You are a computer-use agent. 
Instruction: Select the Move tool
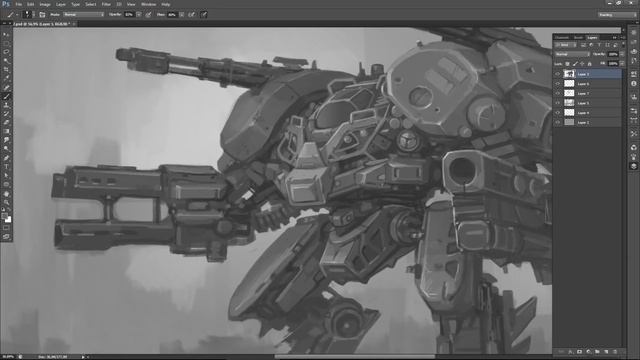point(6,34)
